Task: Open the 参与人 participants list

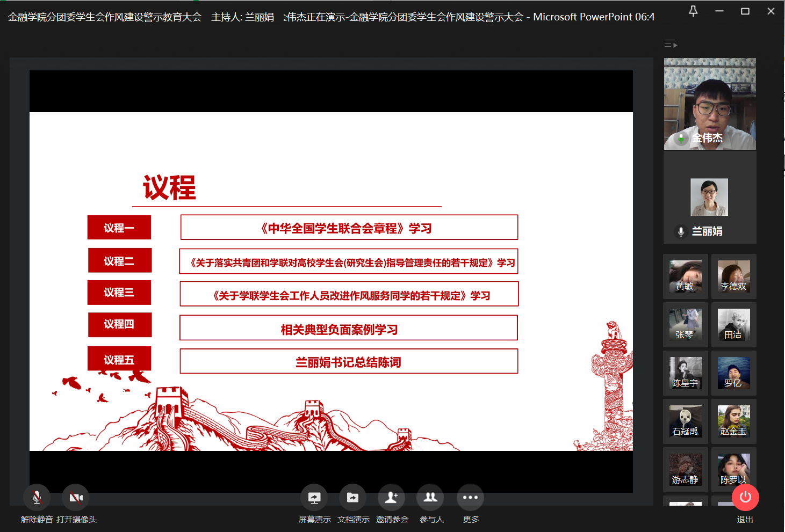Action: [430, 498]
